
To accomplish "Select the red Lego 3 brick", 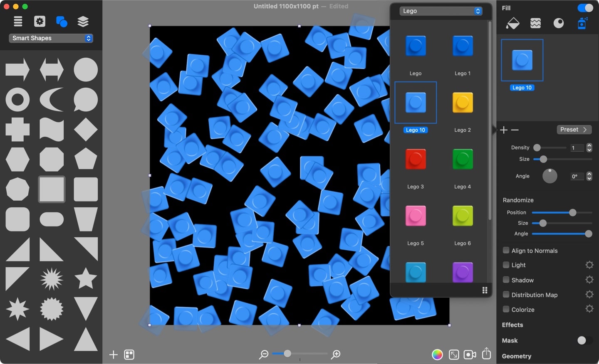I will (x=416, y=159).
